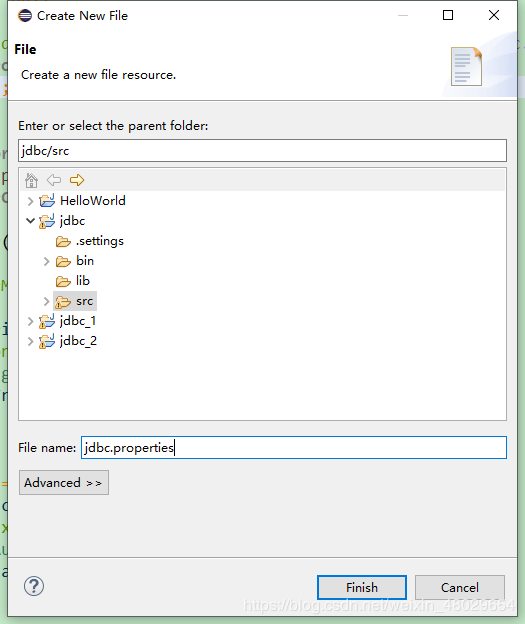This screenshot has width=525, height=624.
Task: Click the bin folder icon
Action: 63,261
